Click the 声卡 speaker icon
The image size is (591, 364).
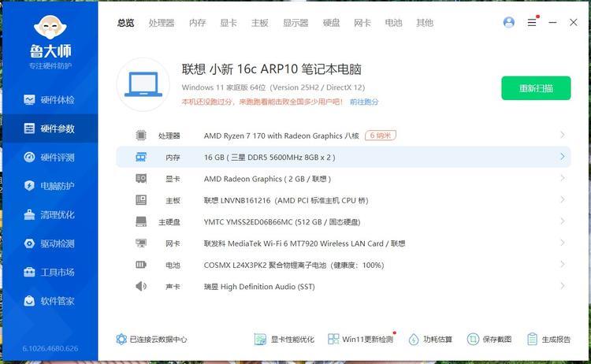coord(141,286)
